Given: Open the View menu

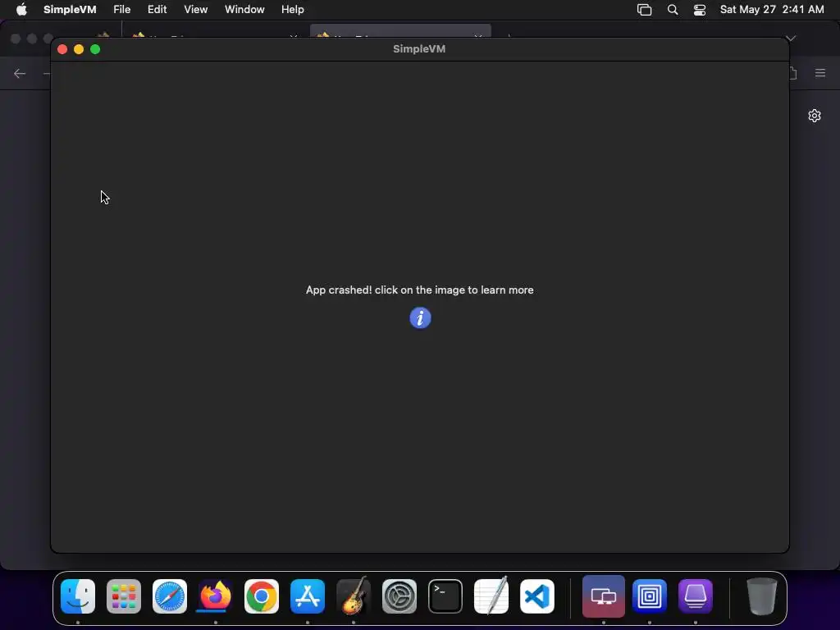Looking at the screenshot, I should click(195, 10).
